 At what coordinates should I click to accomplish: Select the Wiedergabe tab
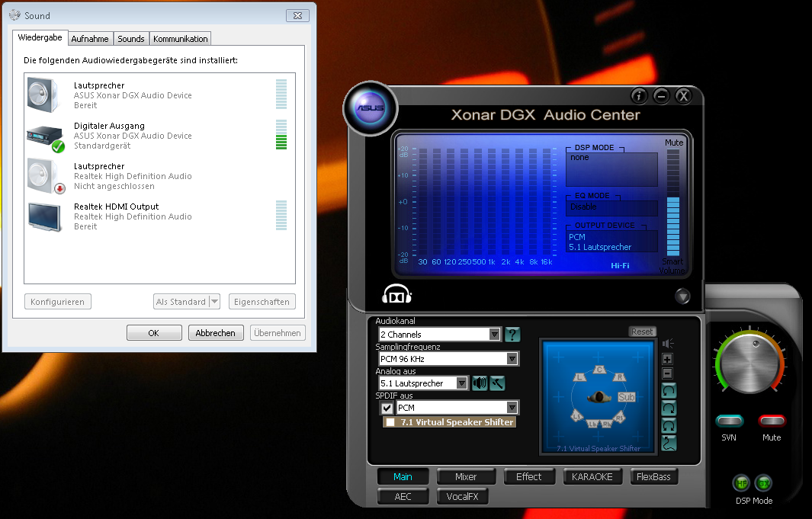[x=40, y=37]
